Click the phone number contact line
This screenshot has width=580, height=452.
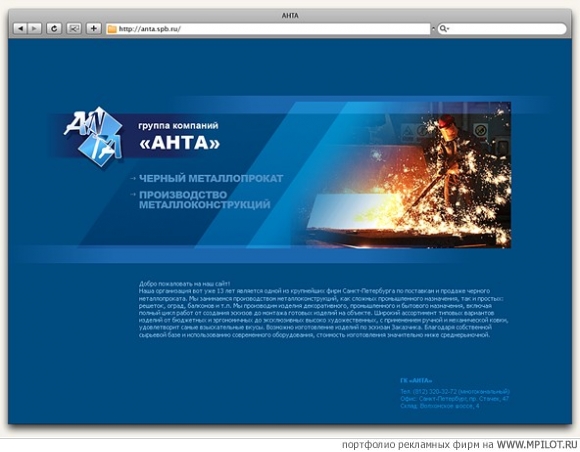[455, 391]
